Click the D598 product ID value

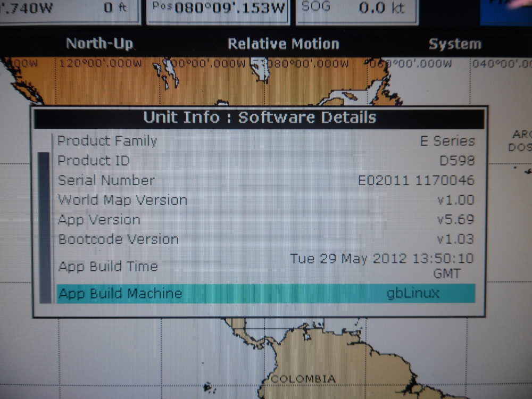point(456,161)
